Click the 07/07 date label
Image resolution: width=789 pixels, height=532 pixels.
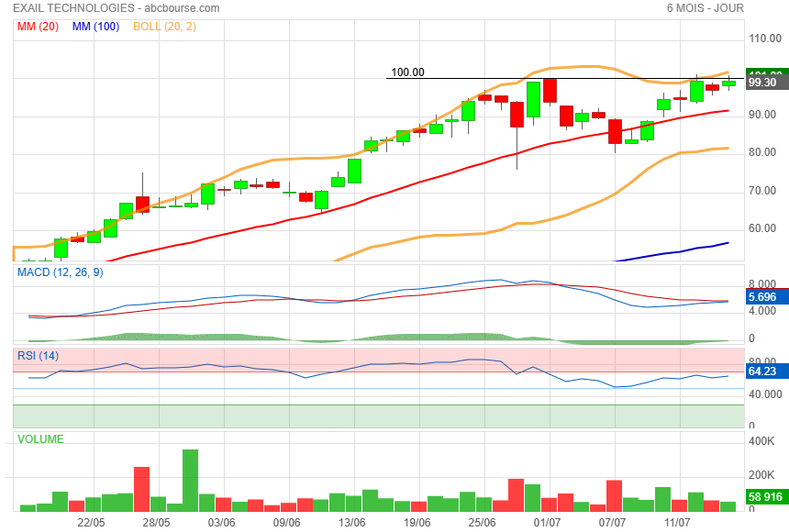612,523
